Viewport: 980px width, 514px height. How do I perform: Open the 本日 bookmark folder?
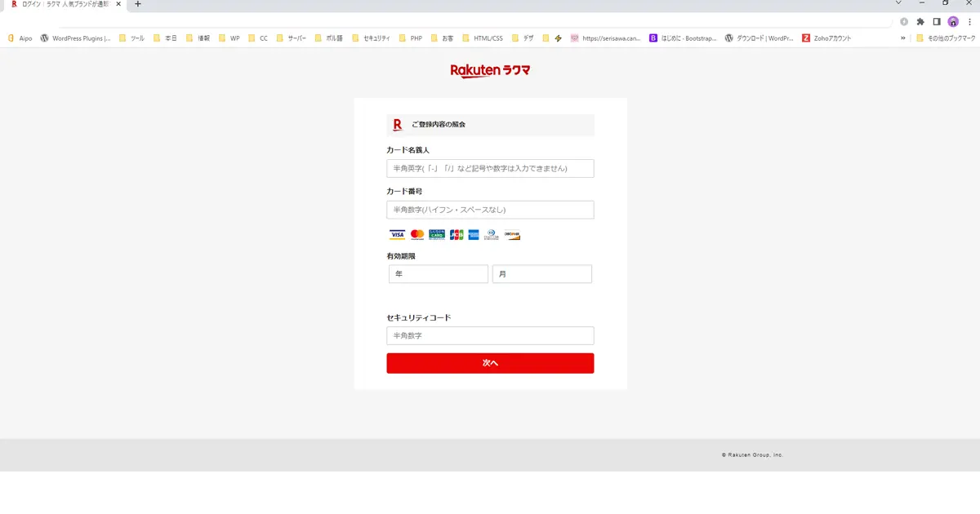pos(165,38)
